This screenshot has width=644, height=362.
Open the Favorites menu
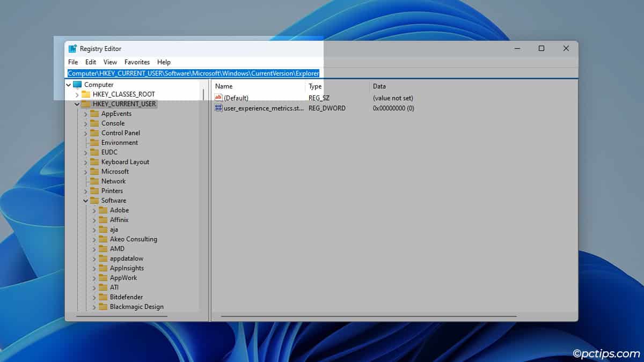pyautogui.click(x=137, y=62)
